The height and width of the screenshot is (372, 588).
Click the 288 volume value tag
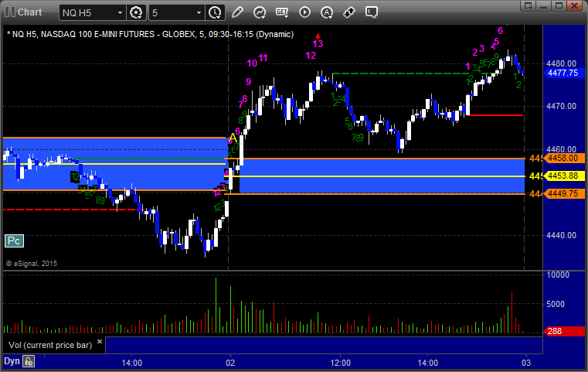(x=564, y=331)
